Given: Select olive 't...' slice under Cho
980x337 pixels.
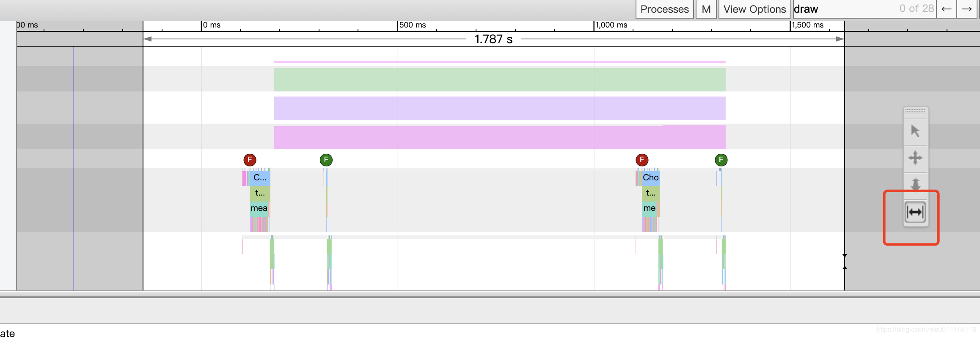Looking at the screenshot, I should coord(651,193).
